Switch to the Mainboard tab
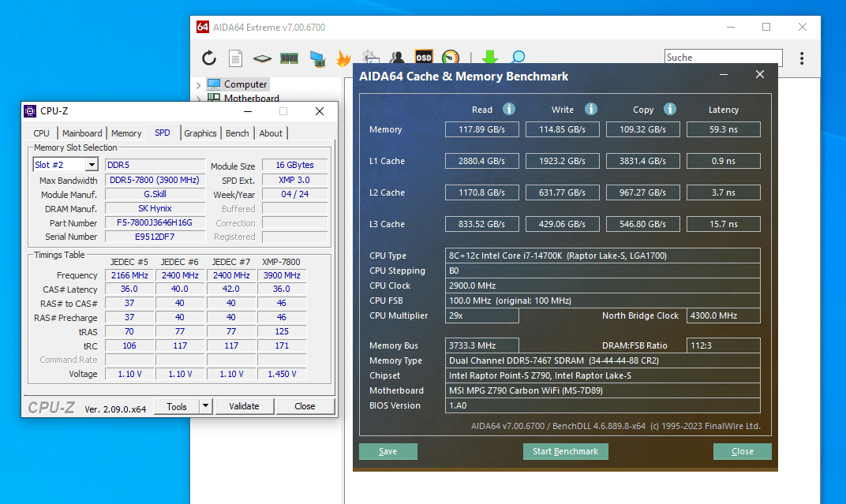This screenshot has width=846, height=504. [82, 133]
